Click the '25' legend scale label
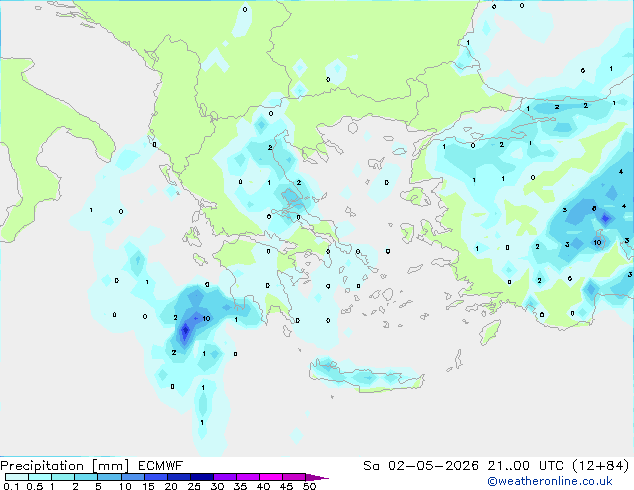 tap(194, 486)
